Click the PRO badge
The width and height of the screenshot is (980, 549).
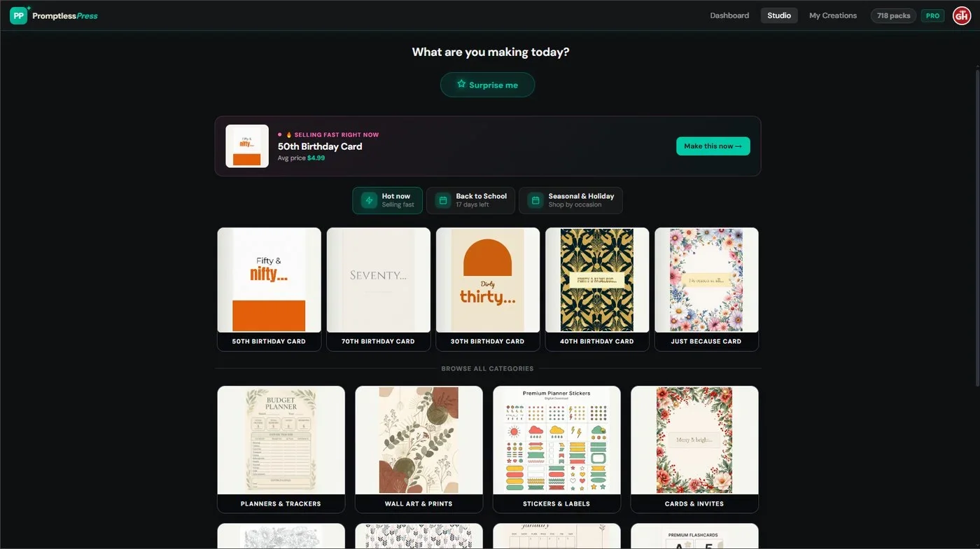coord(932,15)
